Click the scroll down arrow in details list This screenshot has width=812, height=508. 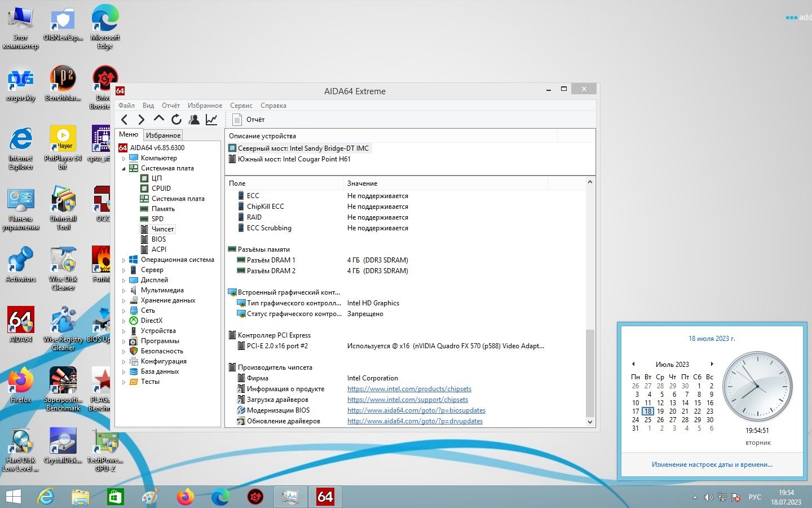pos(590,422)
